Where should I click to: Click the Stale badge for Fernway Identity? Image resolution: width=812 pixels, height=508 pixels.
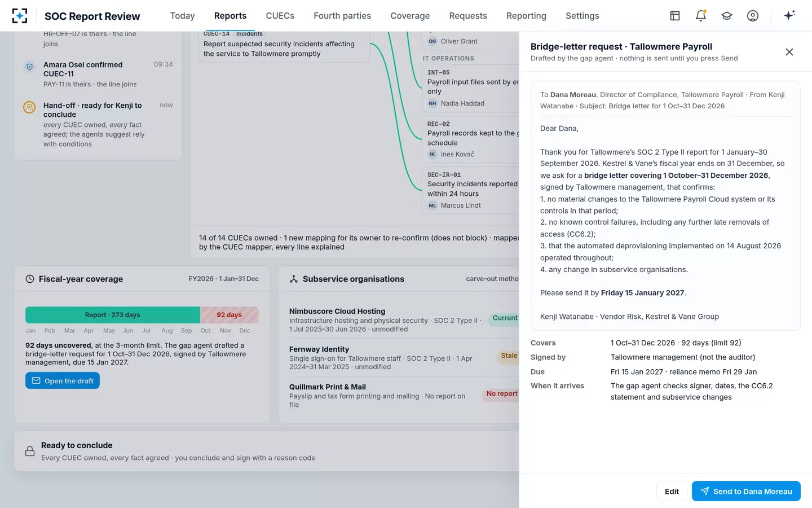(508, 356)
